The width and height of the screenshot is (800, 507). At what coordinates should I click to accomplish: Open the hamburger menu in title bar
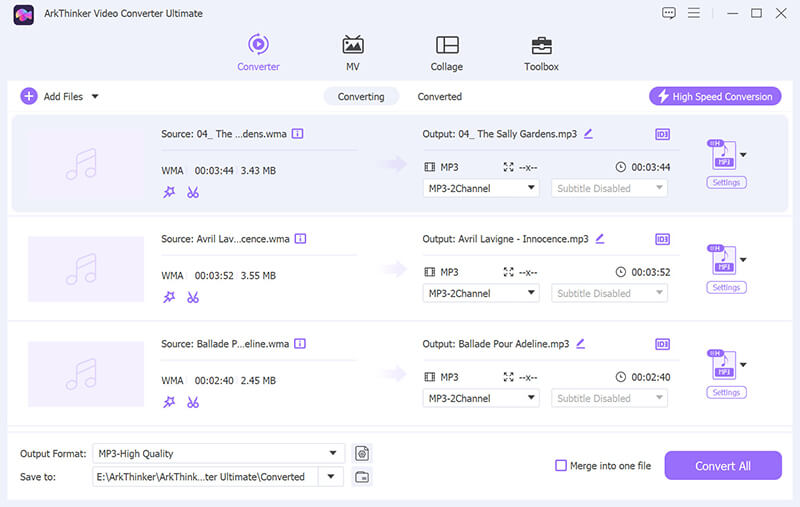693,13
